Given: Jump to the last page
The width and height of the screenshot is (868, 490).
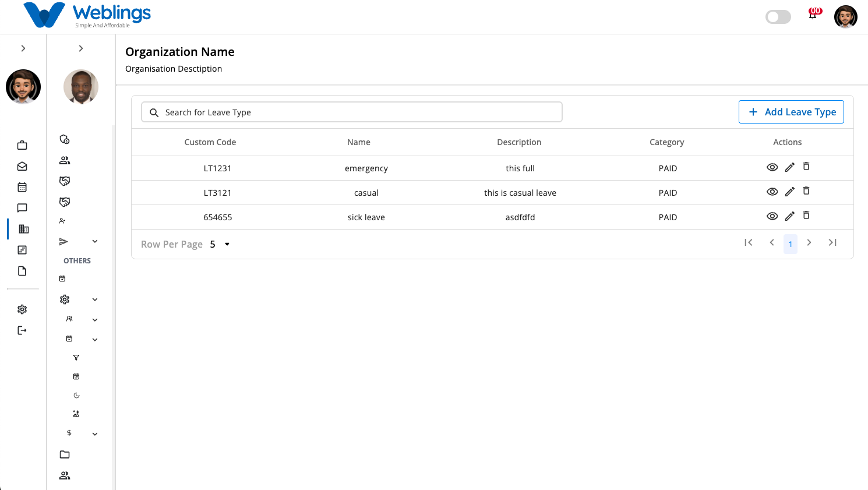Looking at the screenshot, I should (832, 242).
